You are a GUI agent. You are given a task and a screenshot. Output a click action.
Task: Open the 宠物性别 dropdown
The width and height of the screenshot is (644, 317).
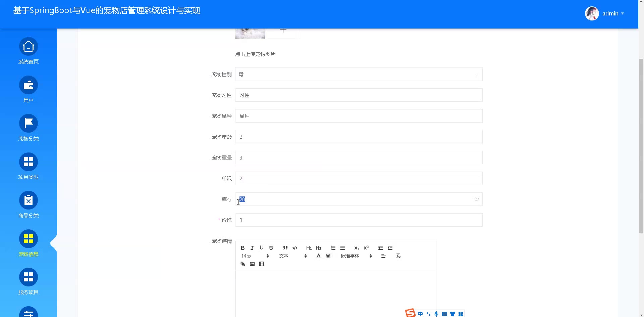click(359, 74)
